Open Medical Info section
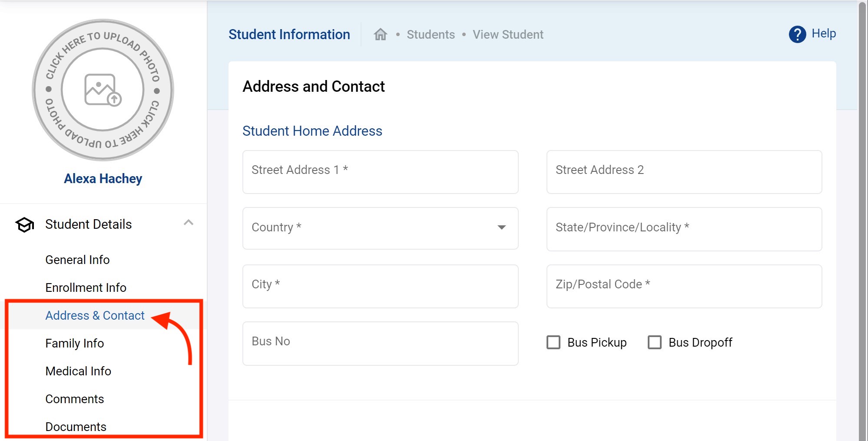 tap(78, 371)
